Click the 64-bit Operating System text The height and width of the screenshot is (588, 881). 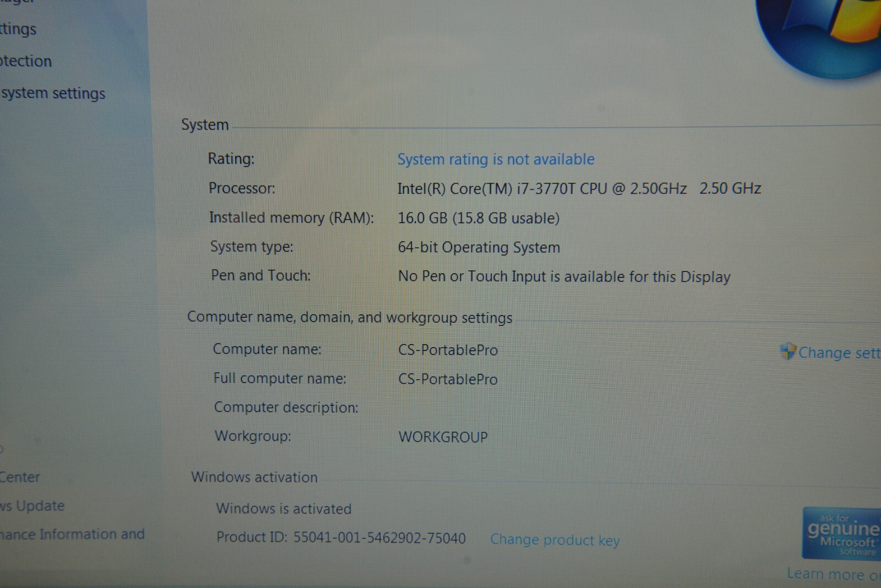(x=478, y=248)
